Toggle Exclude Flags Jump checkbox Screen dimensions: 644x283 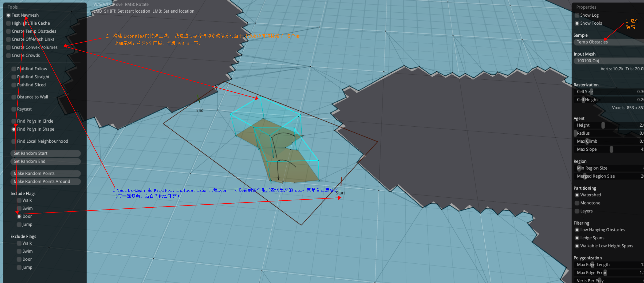(19, 267)
